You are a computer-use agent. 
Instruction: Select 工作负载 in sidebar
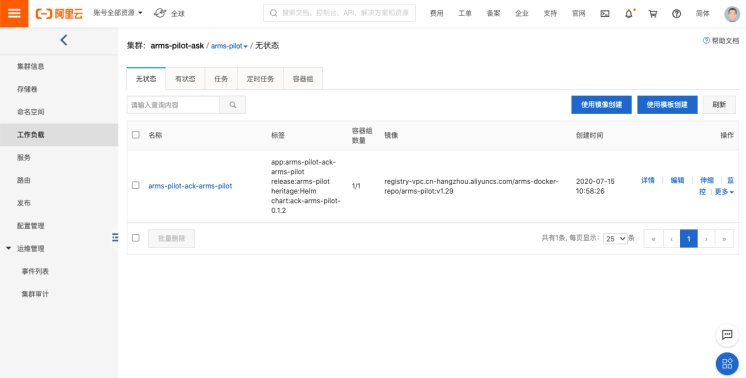59,135
